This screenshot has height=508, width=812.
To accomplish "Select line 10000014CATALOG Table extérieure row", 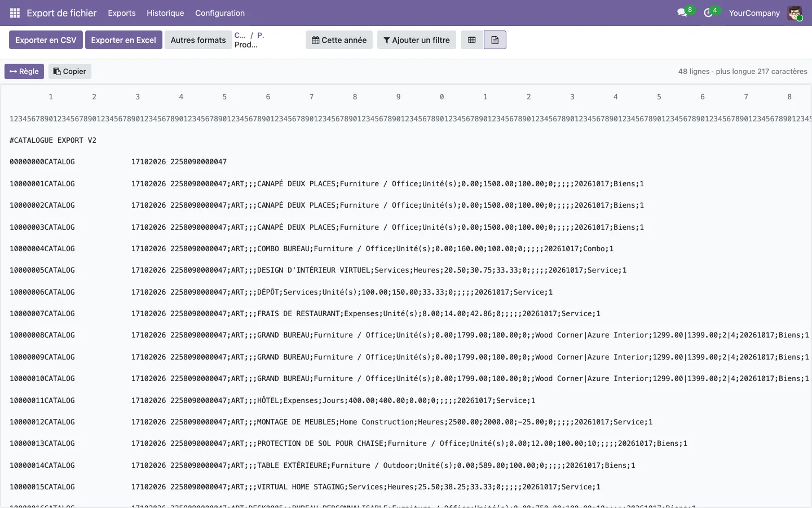I will 323,465.
